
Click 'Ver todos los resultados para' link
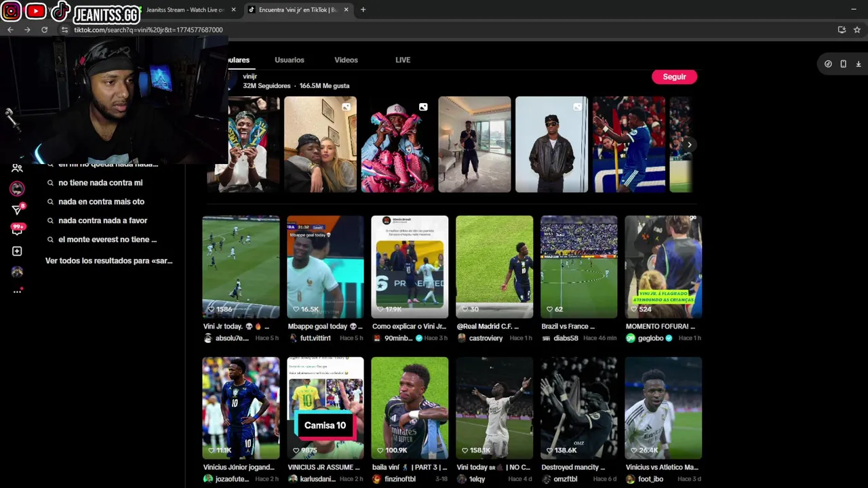(x=108, y=261)
